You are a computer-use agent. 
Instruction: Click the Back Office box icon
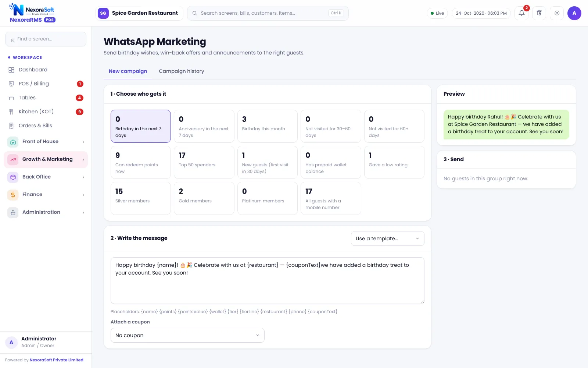click(x=13, y=177)
